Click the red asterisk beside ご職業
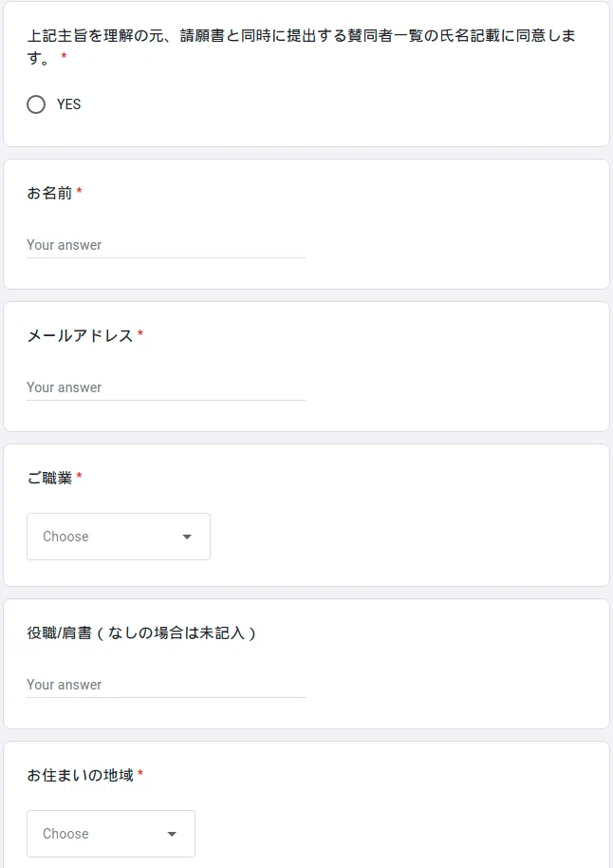 [x=79, y=476]
